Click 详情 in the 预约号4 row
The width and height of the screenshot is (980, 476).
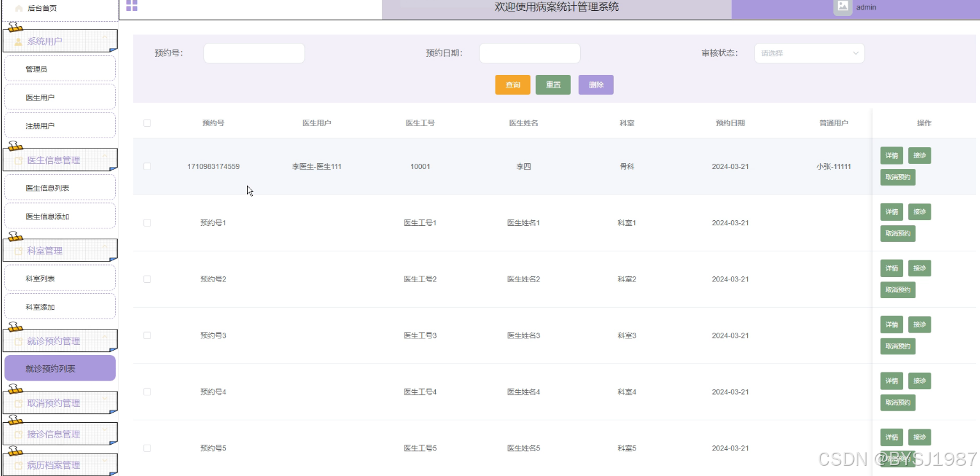click(x=892, y=381)
